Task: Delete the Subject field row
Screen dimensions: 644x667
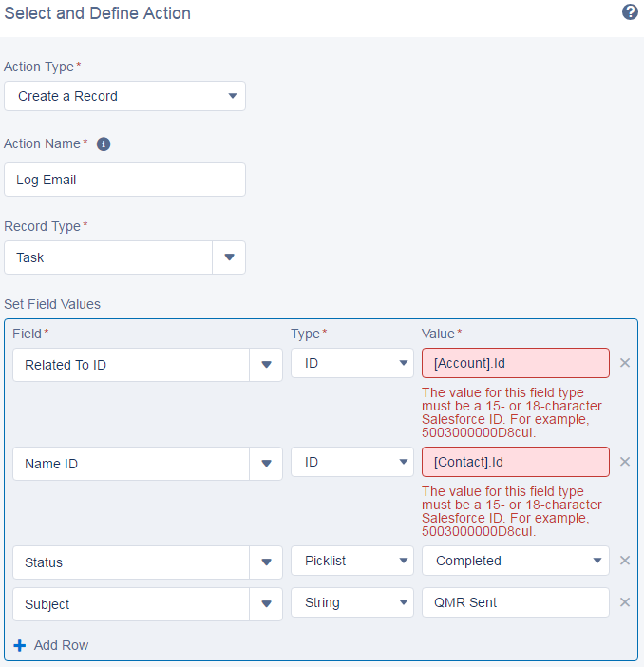Action: coord(625,602)
